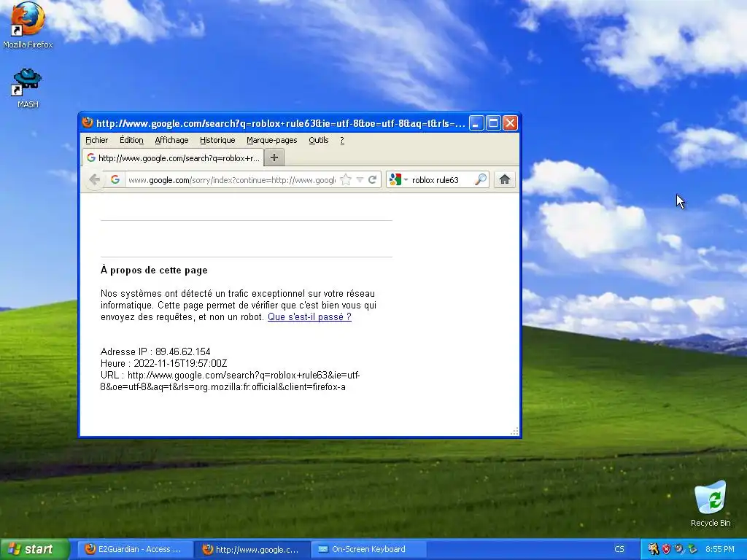The width and height of the screenshot is (747, 560).
Task: Open the Marque-pages menu
Action: [271, 140]
